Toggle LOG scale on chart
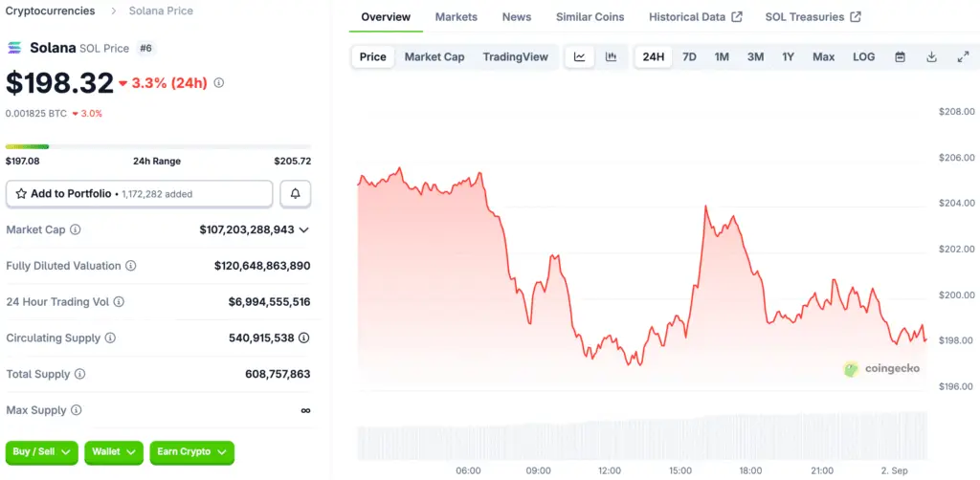Viewport: 980px width, 480px height. tap(863, 57)
